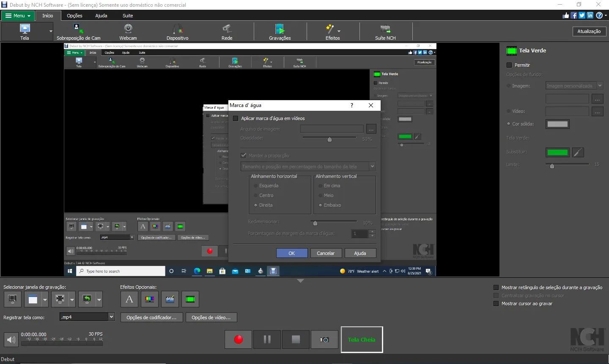Select the Rede network camera source
This screenshot has height=364, width=609.
click(x=227, y=32)
